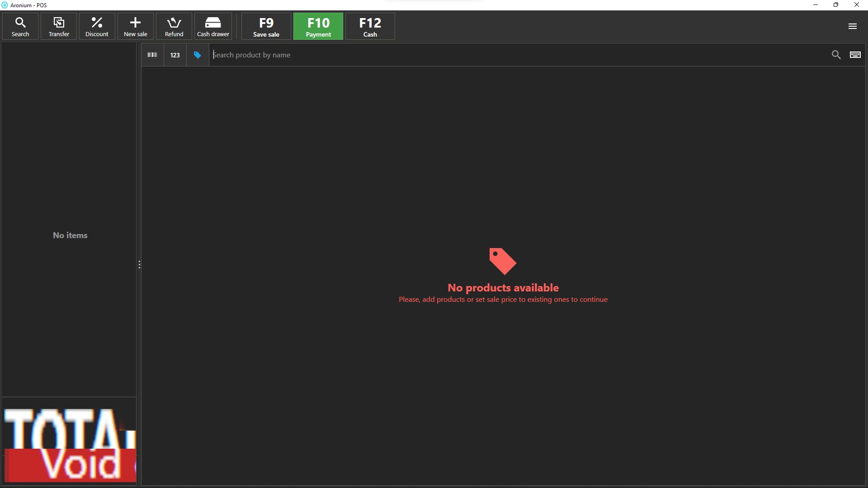This screenshot has height=488, width=868.
Task: Click the green F10 Payment button
Action: [x=318, y=27]
